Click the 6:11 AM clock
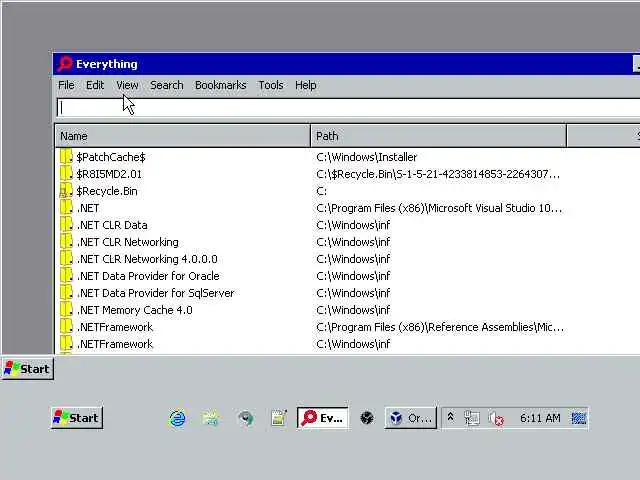This screenshot has height=480, width=640. pyautogui.click(x=540, y=418)
